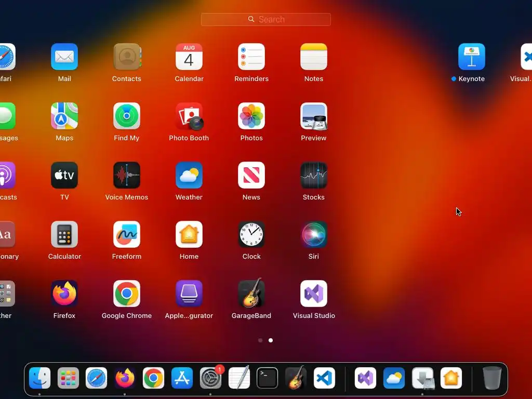Launch Firefox from the Launchpad grid
This screenshot has height=399, width=532.
(64, 294)
